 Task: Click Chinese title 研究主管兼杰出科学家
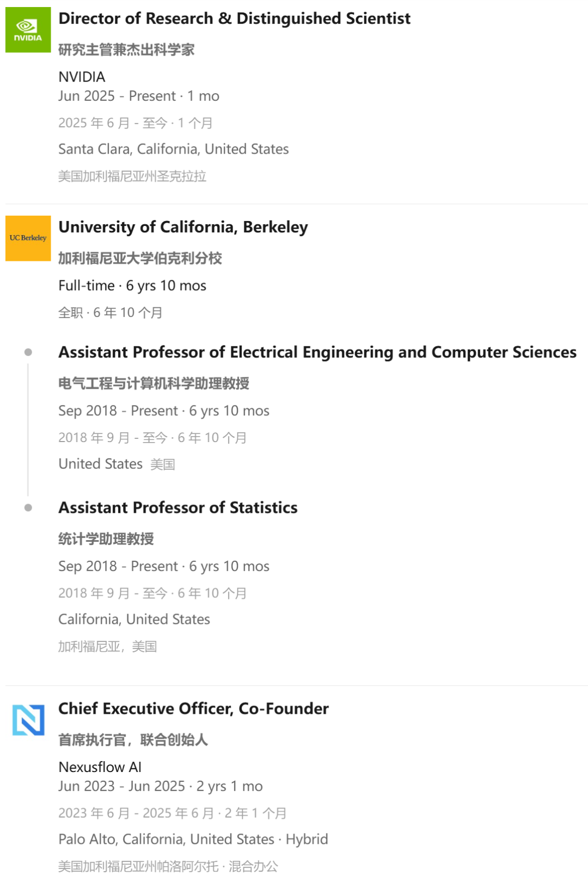coord(126,50)
